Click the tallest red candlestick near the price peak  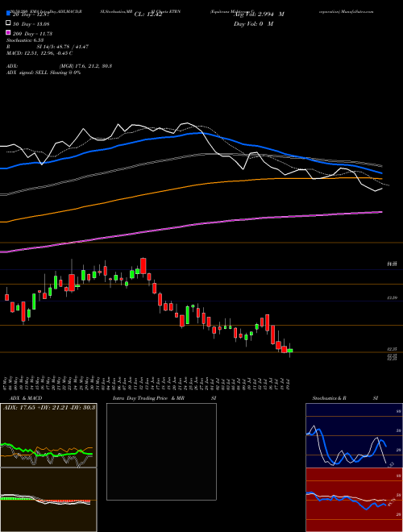point(143,266)
